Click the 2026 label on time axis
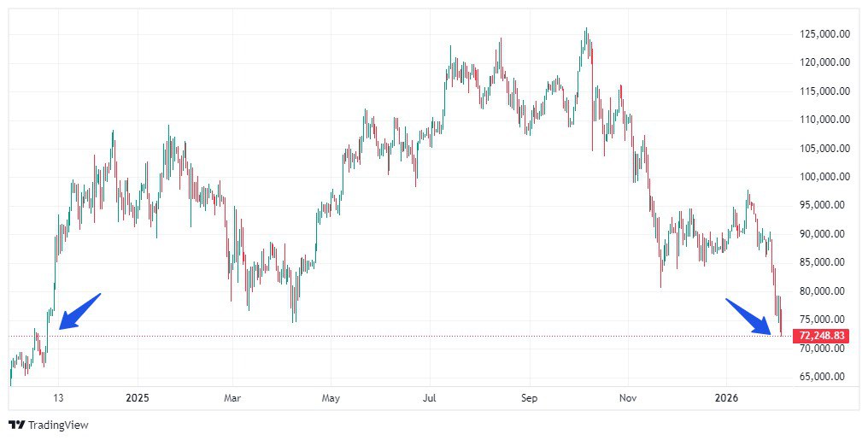This screenshot has width=868, height=440. tap(725, 398)
